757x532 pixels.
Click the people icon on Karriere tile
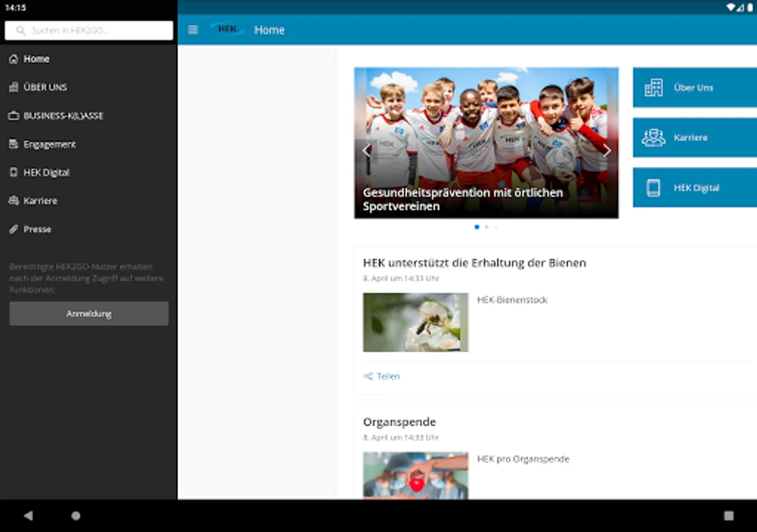click(x=654, y=138)
